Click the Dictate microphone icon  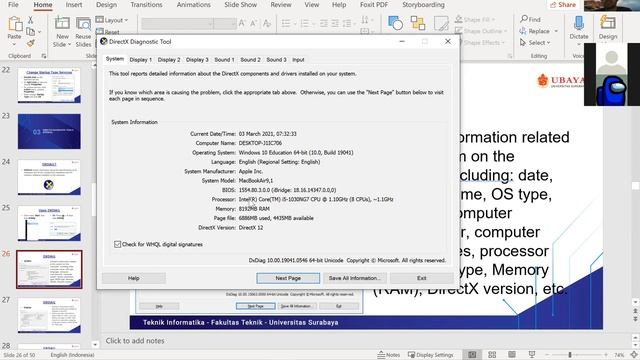(x=579, y=24)
